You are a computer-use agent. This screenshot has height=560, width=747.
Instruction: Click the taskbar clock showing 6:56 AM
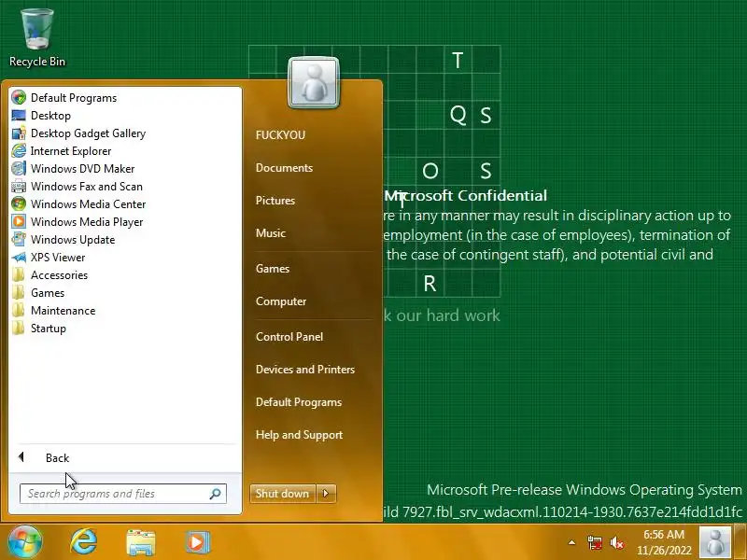click(664, 542)
